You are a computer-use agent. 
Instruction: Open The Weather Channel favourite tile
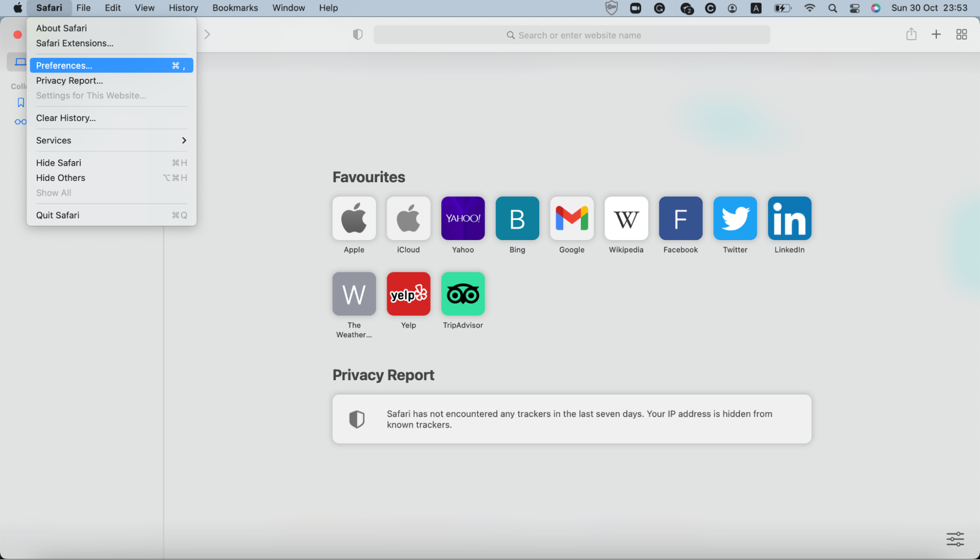pos(354,294)
